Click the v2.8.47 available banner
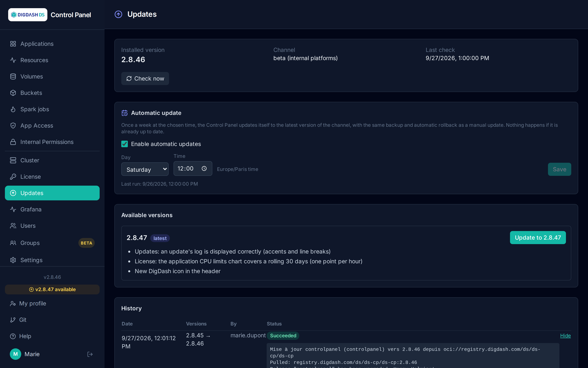This screenshot has width=588, height=368. [x=52, y=289]
